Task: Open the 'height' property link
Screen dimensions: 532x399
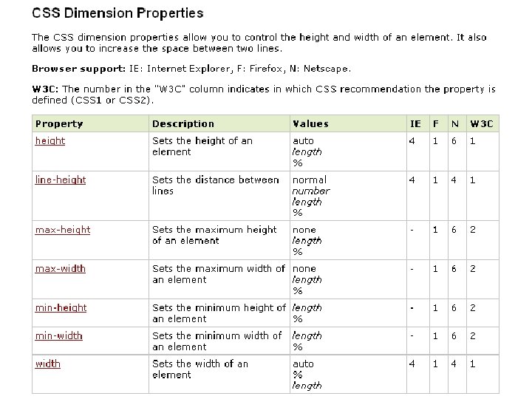Action: tap(50, 141)
